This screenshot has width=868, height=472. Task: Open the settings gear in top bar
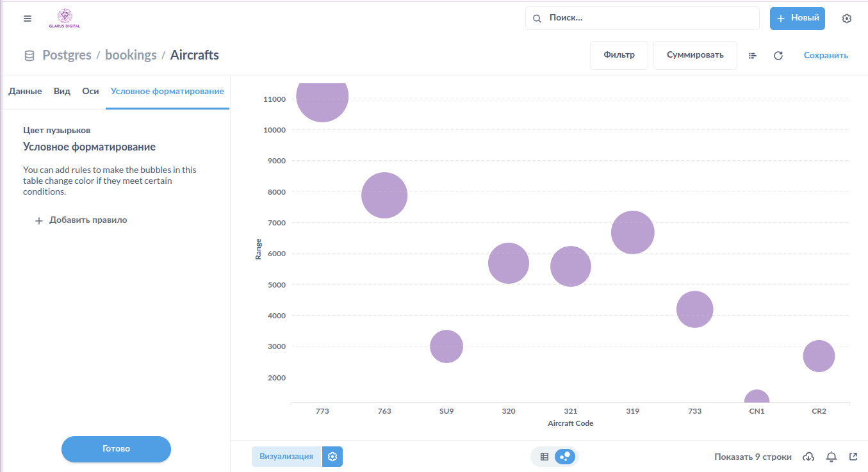point(847,19)
